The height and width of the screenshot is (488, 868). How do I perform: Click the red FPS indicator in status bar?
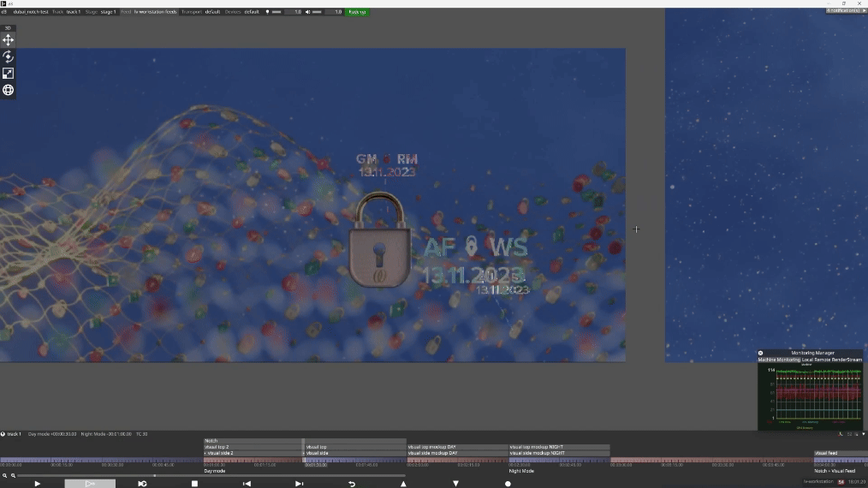coord(841,482)
